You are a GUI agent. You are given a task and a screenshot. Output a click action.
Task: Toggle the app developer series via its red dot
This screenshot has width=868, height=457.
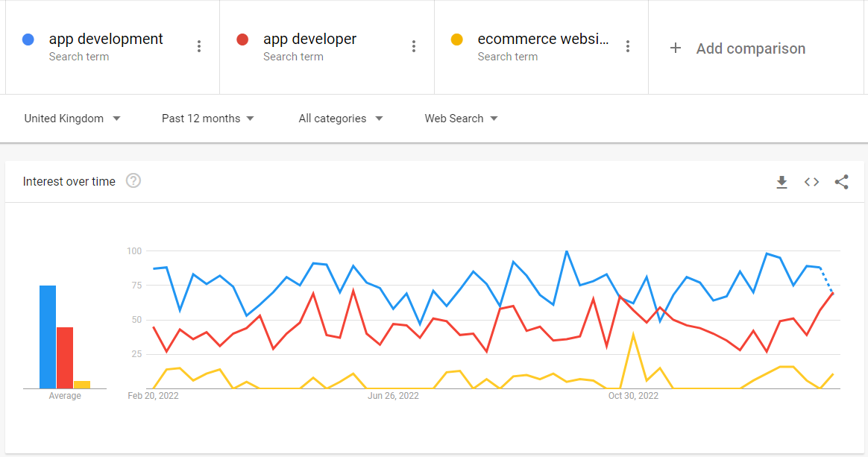click(242, 39)
